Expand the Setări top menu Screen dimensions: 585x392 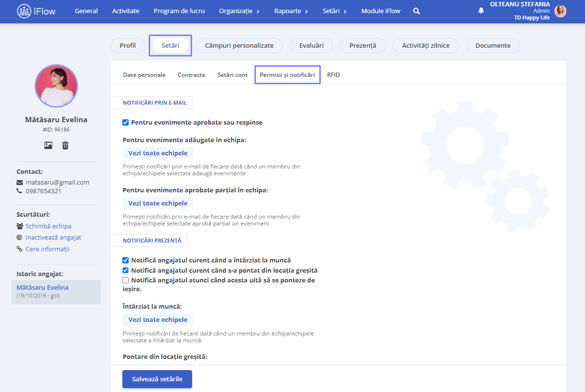(334, 11)
